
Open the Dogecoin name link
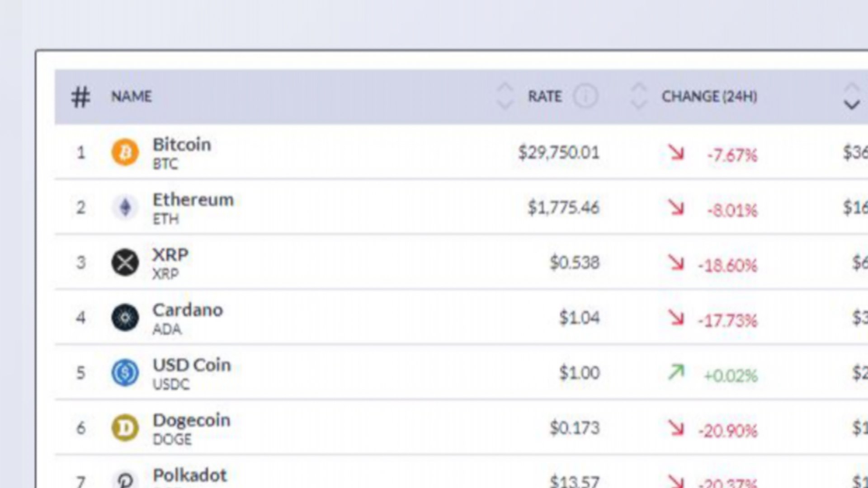pyautogui.click(x=192, y=421)
